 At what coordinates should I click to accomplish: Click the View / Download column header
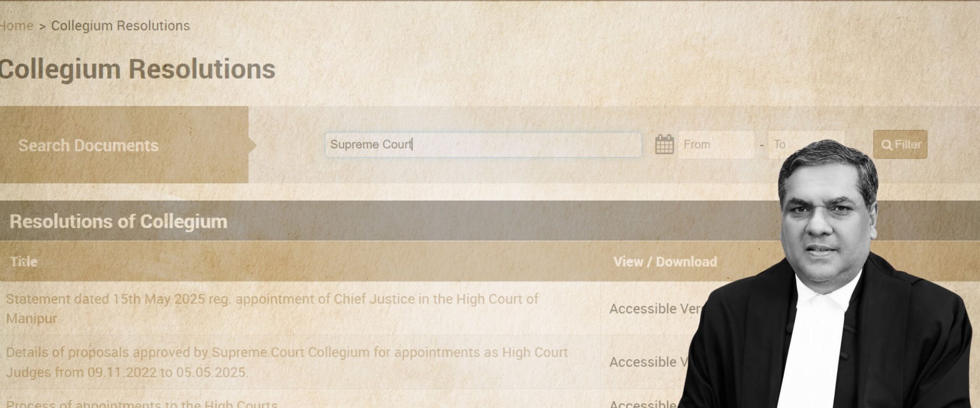coord(665,262)
